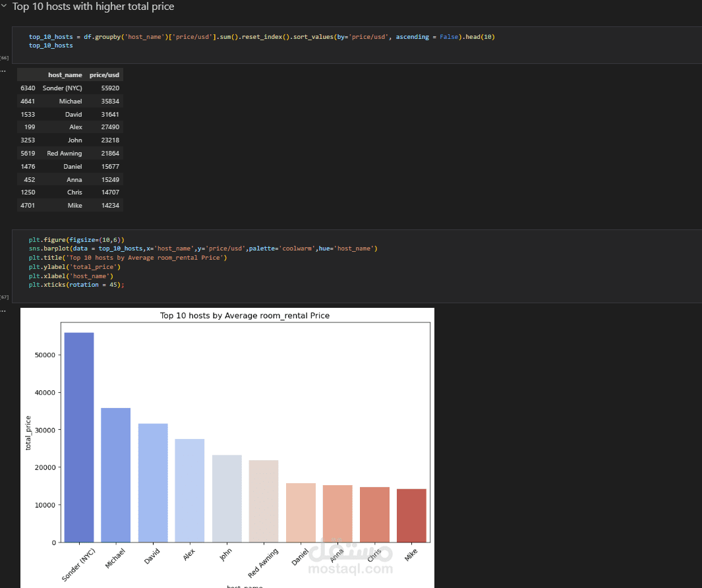702x588 pixels.
Task: Select the 27490 price value
Action: pyautogui.click(x=110, y=127)
